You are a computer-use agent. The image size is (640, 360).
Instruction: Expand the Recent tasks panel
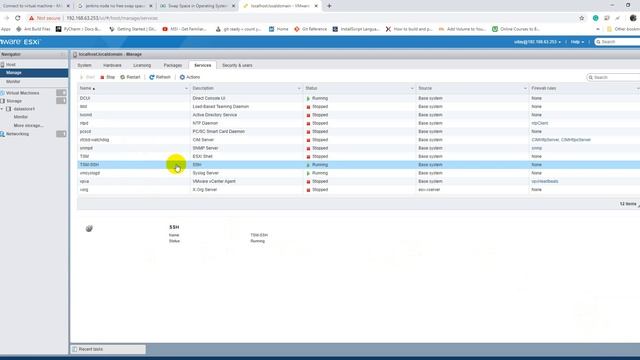pos(108,349)
